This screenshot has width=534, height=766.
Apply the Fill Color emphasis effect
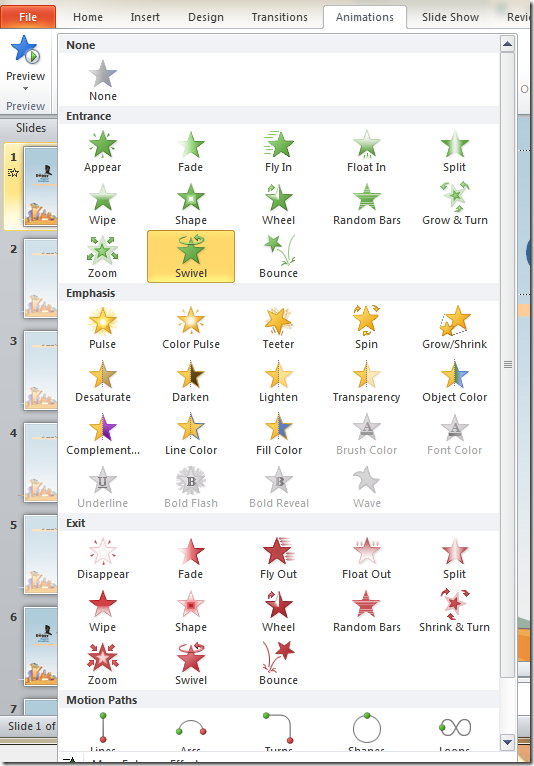(x=278, y=434)
